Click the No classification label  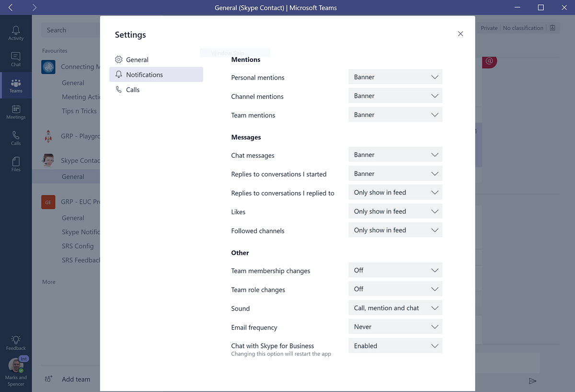point(523,28)
